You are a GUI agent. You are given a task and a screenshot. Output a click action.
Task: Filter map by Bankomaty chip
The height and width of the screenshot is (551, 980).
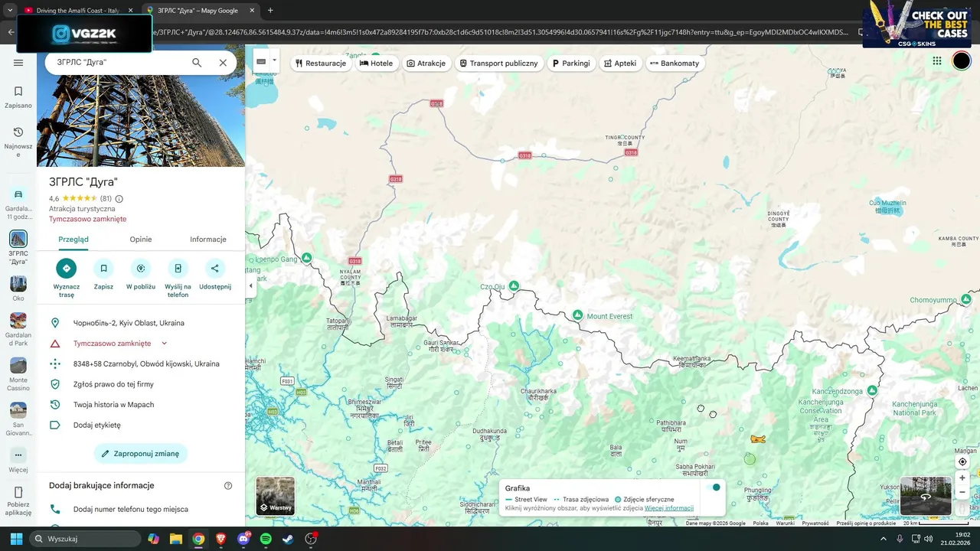pos(675,63)
